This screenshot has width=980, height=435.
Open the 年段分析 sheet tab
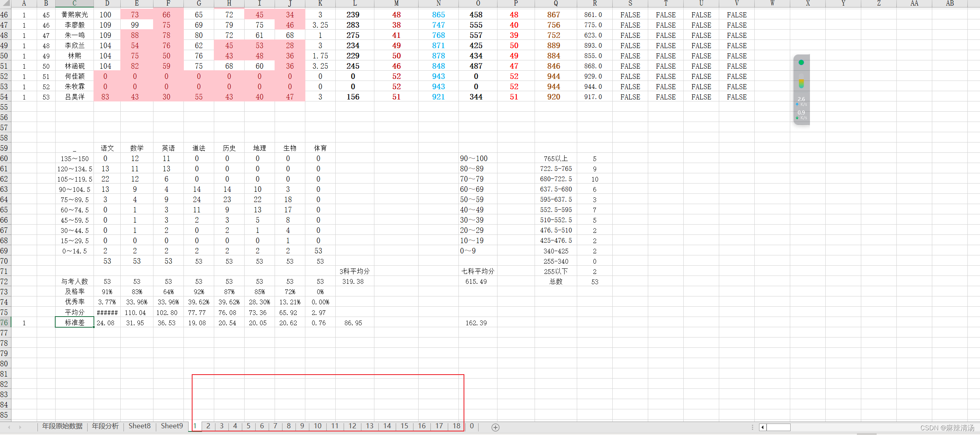click(x=105, y=426)
